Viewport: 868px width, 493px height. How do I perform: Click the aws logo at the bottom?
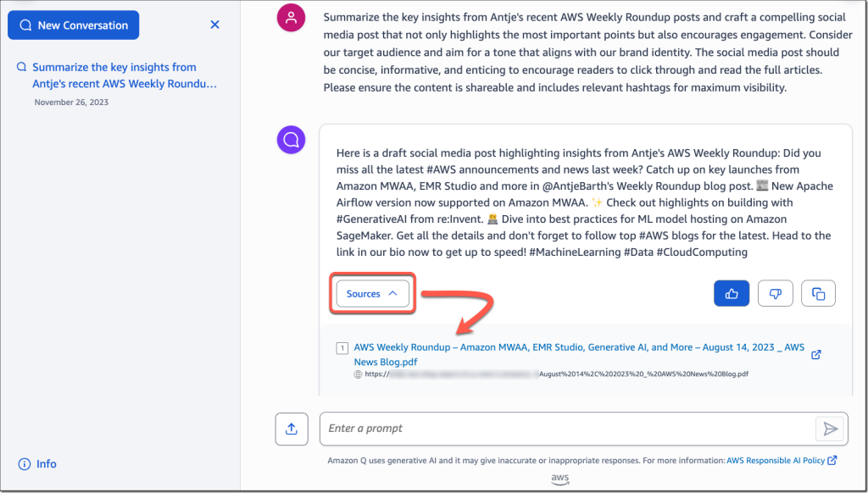click(x=559, y=479)
